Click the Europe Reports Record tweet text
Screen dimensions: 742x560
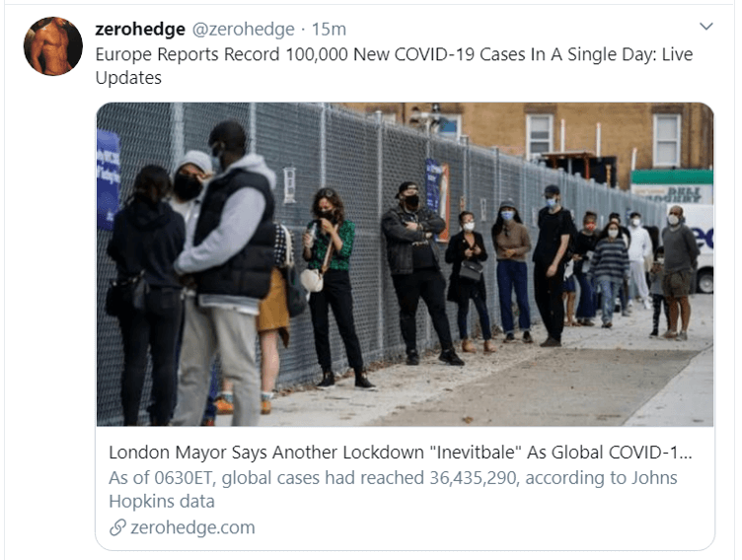coord(394,66)
